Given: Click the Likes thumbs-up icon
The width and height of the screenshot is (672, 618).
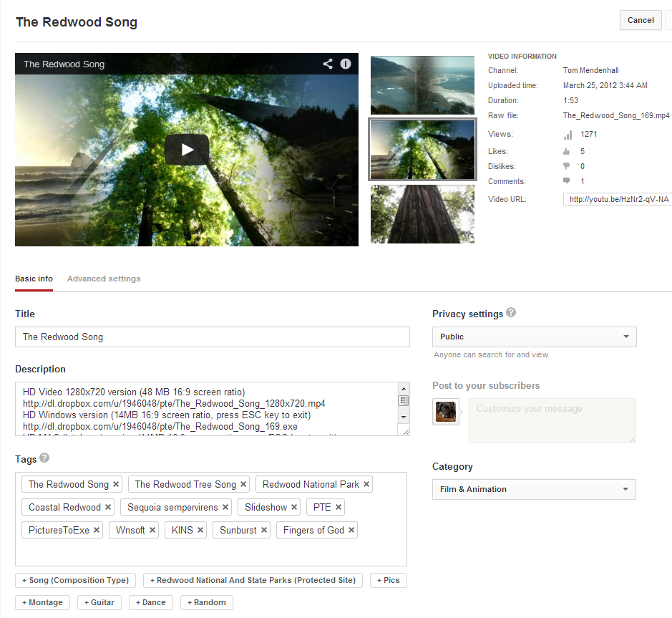Looking at the screenshot, I should click(567, 151).
